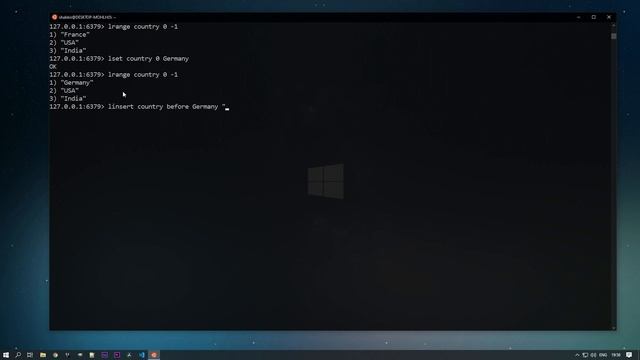Open the Action Center notifications icon
The image size is (640, 360).
click(629, 355)
